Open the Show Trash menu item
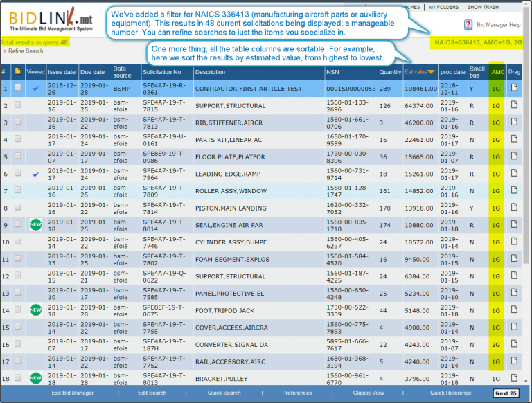Viewport: 532px width, 403px height. pyautogui.click(x=484, y=7)
